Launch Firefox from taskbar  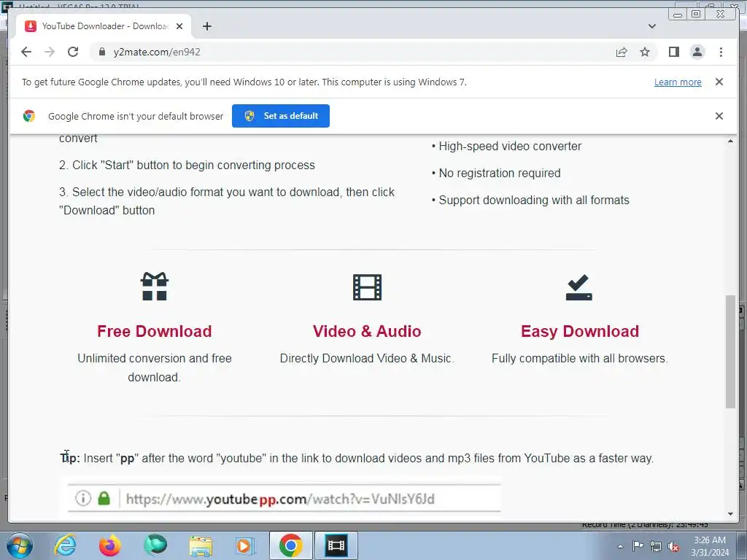(109, 545)
